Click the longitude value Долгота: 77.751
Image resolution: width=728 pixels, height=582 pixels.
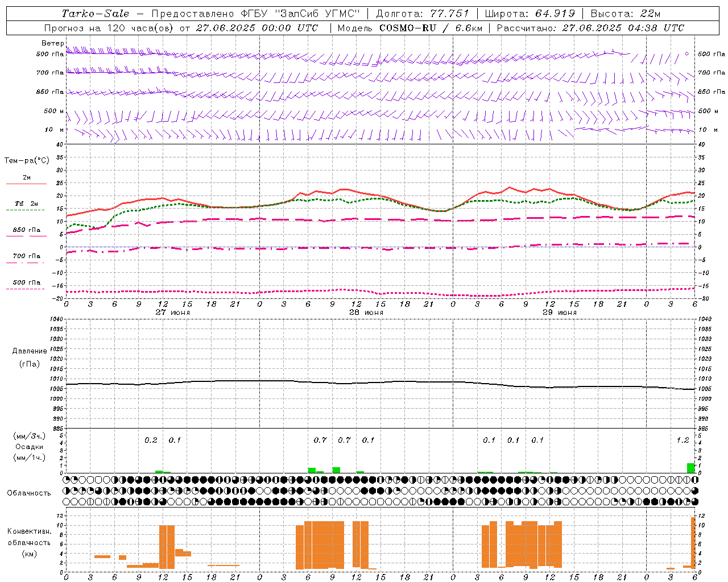(423, 14)
